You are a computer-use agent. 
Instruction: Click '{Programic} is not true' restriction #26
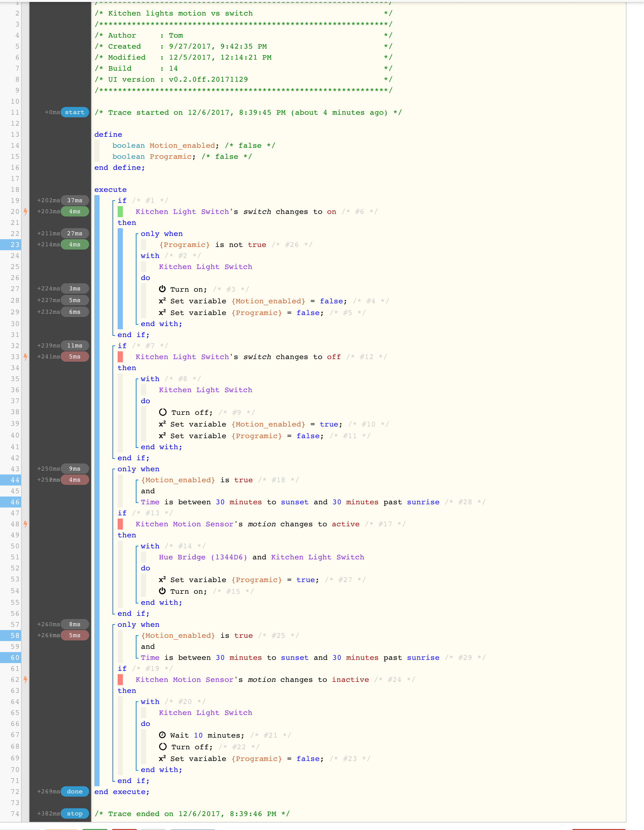click(213, 245)
